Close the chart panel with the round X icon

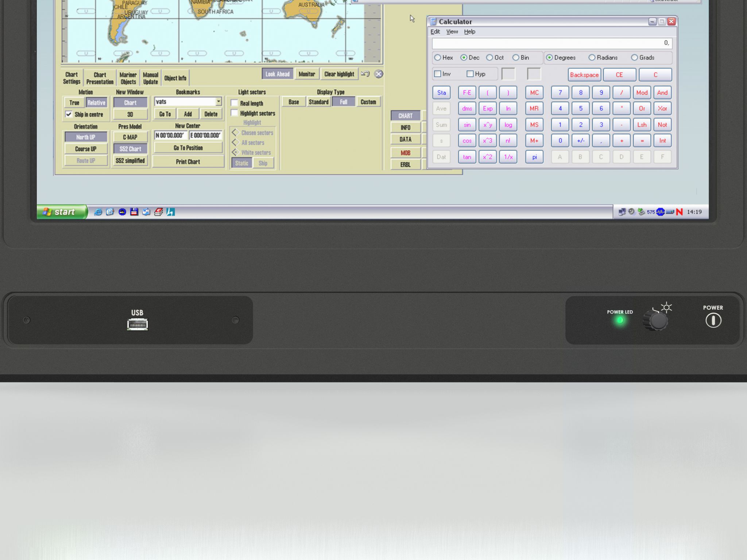[x=379, y=74]
